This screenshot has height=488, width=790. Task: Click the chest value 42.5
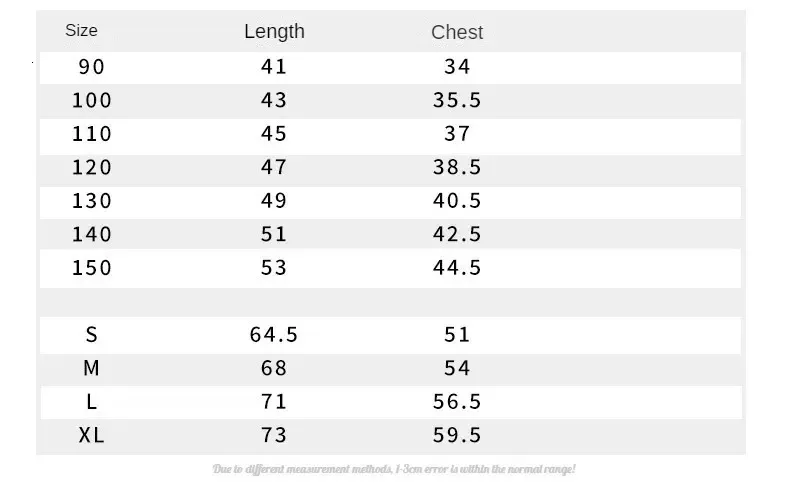(457, 234)
